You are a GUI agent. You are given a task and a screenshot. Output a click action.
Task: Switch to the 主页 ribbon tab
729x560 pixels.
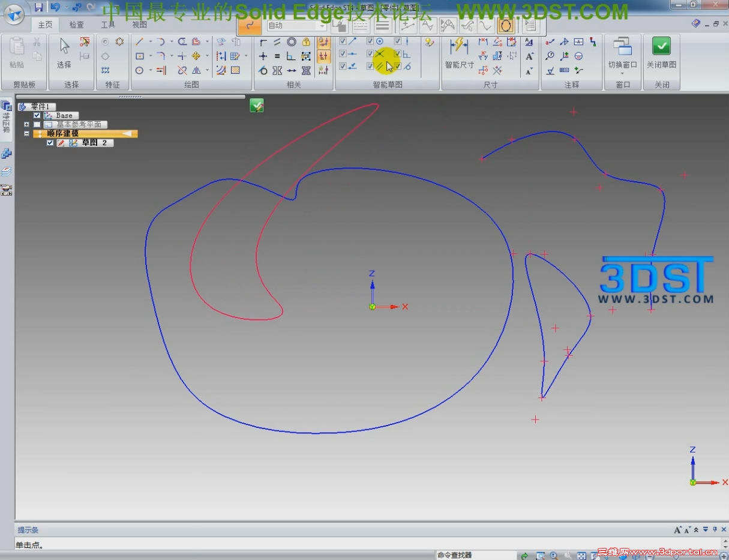45,25
